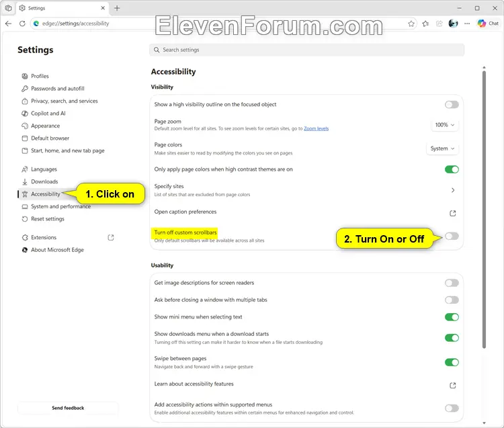This screenshot has width=504, height=428.
Task: Toggle Show mini menu when selecting text
Action: [x=452, y=317]
